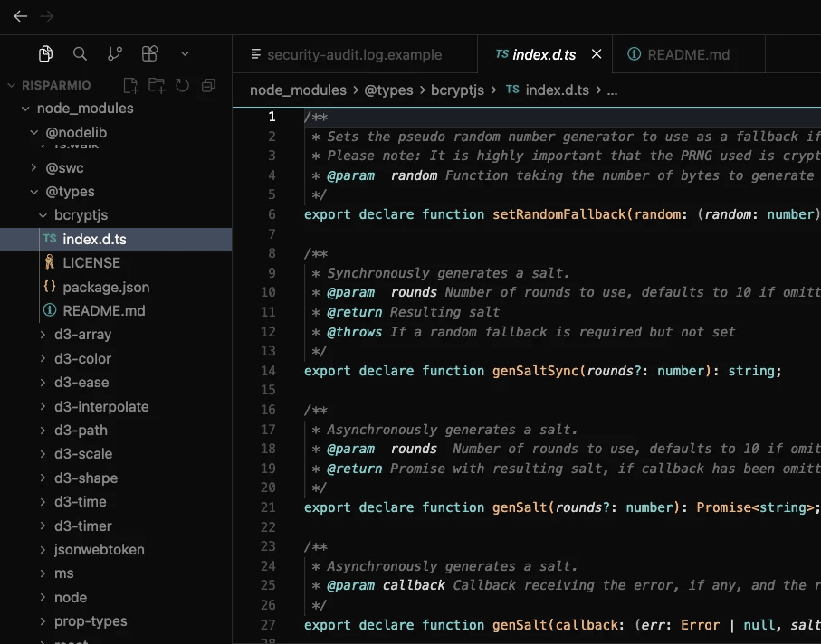This screenshot has width=821, height=644.
Task: Expand the @swc folder
Action: point(64,167)
